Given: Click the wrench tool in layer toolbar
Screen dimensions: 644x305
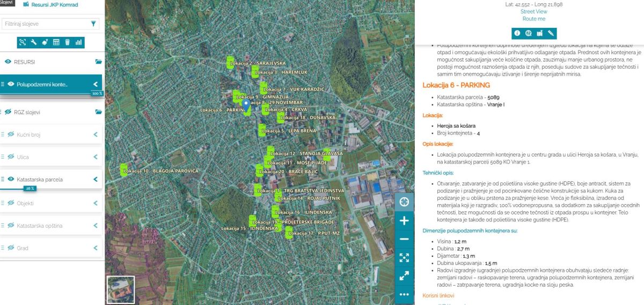Looking at the screenshot, I should click(33, 42).
